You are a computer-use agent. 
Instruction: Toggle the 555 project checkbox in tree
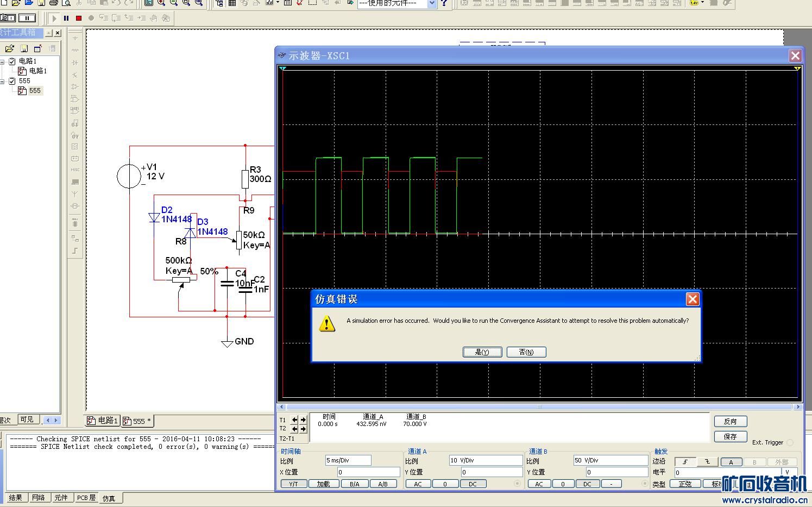tap(12, 81)
